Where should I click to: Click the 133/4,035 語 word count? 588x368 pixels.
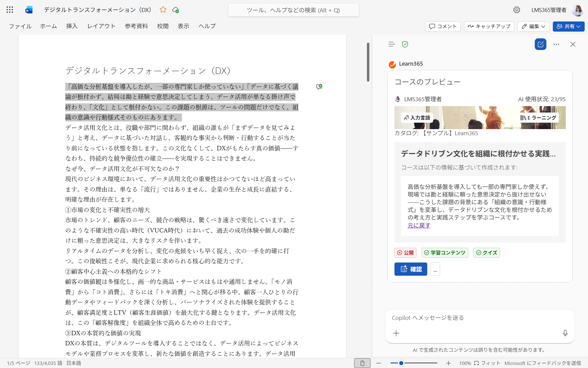click(x=48, y=363)
